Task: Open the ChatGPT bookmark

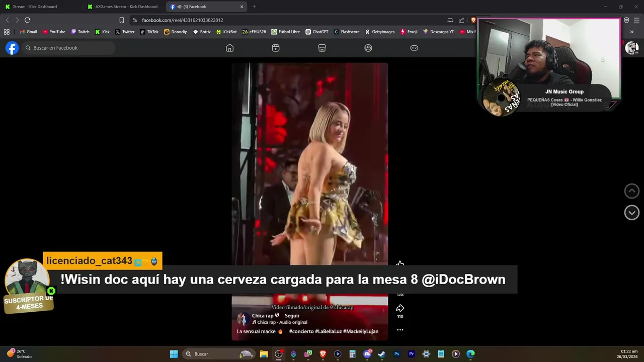Action: 317,32
